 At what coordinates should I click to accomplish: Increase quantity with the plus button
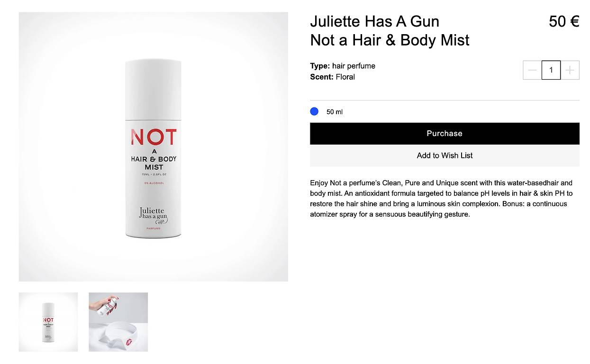(x=570, y=70)
